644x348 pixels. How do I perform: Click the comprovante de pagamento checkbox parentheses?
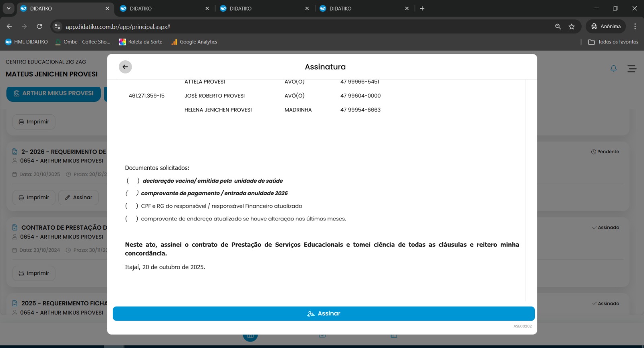tap(132, 194)
